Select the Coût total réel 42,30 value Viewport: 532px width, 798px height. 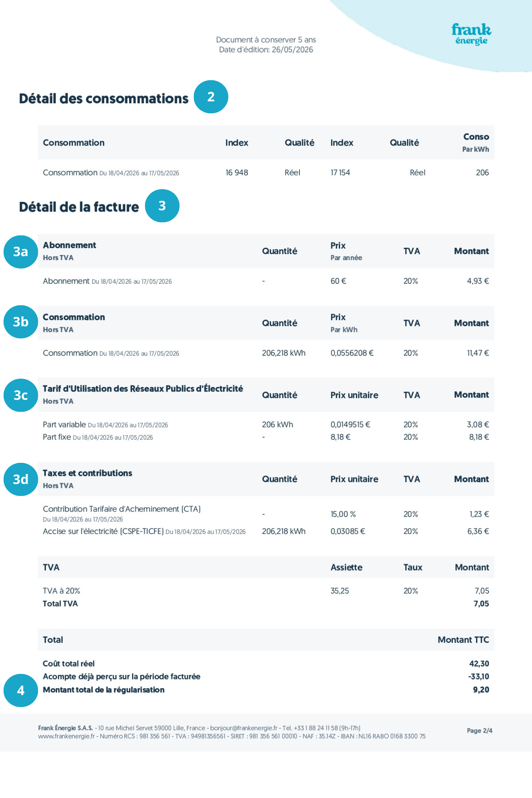point(479,664)
